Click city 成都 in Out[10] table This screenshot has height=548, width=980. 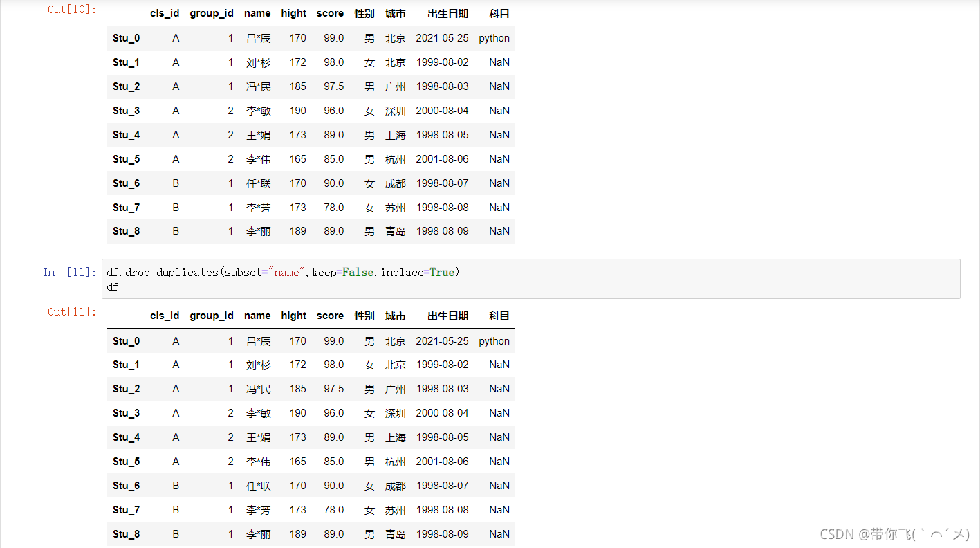tap(396, 183)
